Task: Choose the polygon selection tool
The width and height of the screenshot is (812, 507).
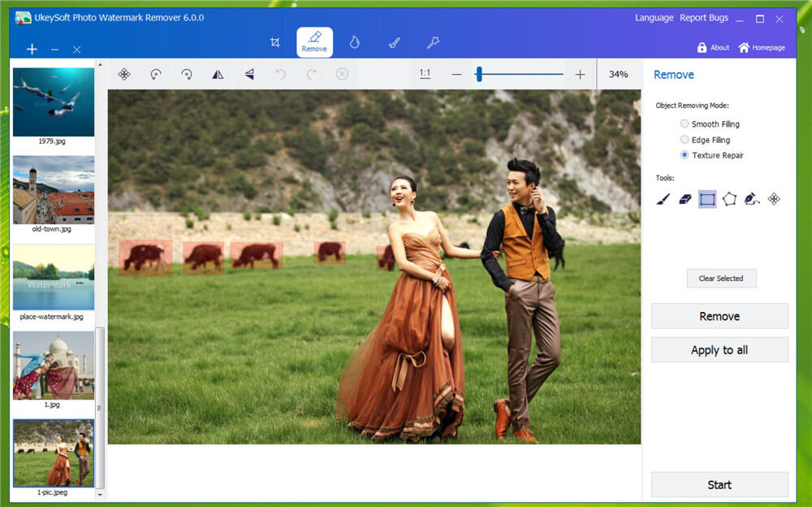Action: (x=729, y=199)
